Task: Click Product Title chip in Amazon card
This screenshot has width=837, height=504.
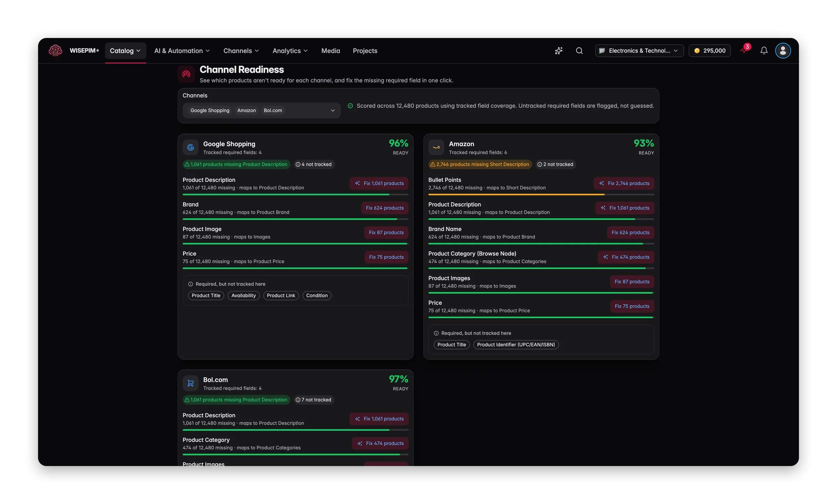Action: click(452, 345)
